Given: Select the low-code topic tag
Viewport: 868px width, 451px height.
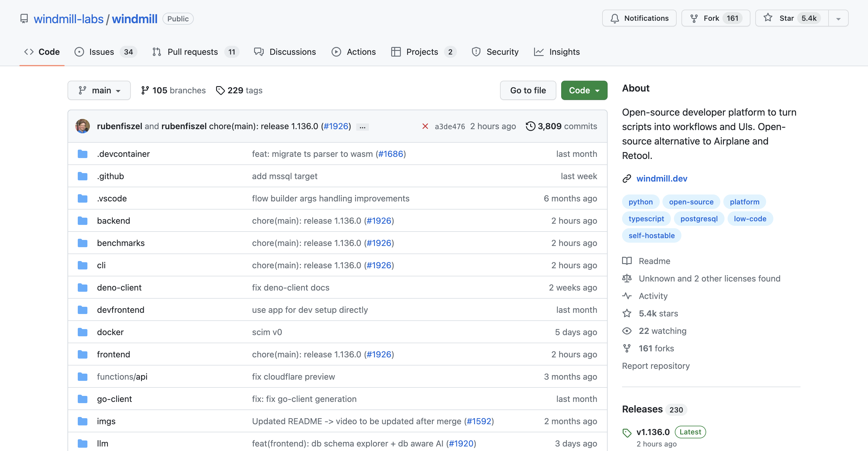Looking at the screenshot, I should [750, 219].
